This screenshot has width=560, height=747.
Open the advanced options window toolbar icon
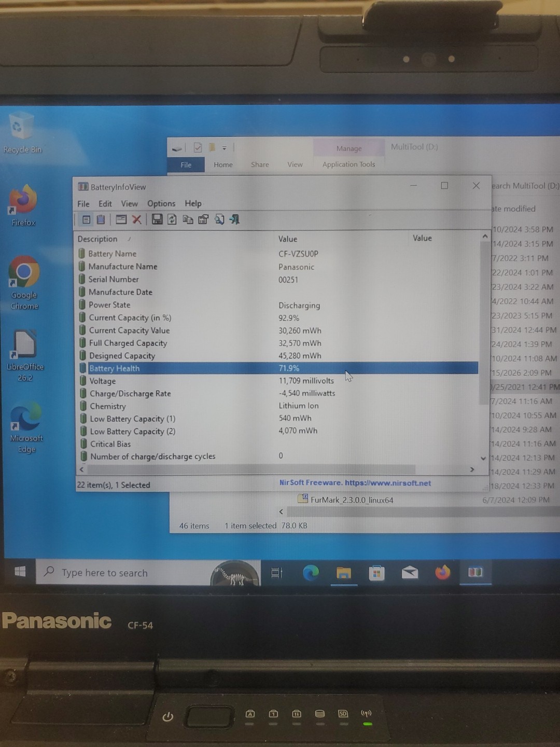(x=121, y=219)
